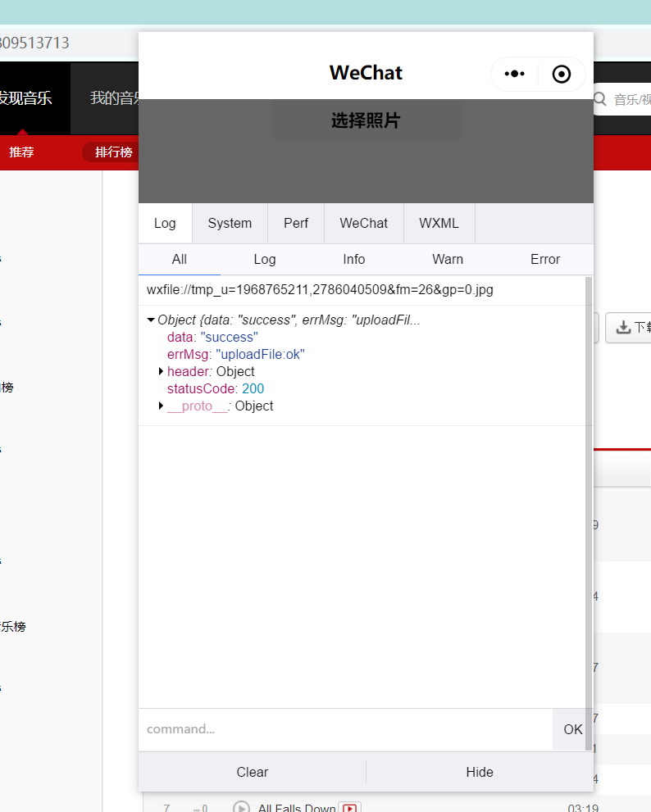Click the WeChat title text
The image size is (651, 812).
coord(366,73)
